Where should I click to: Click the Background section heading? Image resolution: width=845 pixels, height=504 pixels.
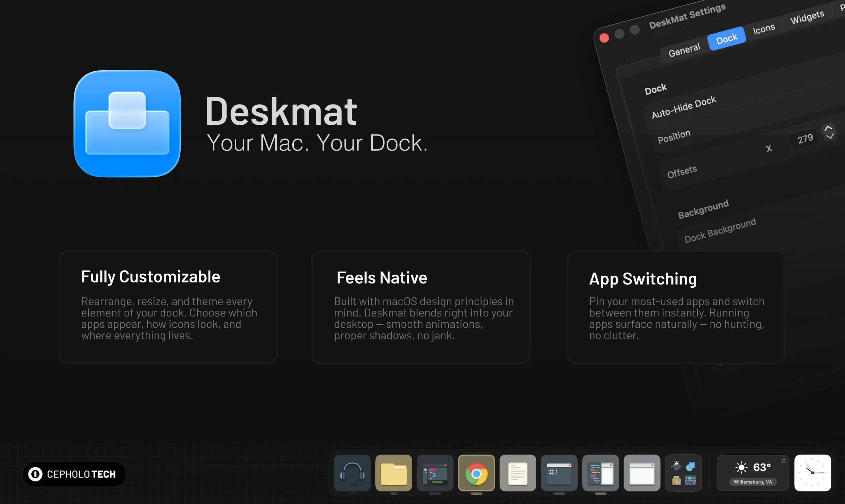click(703, 209)
